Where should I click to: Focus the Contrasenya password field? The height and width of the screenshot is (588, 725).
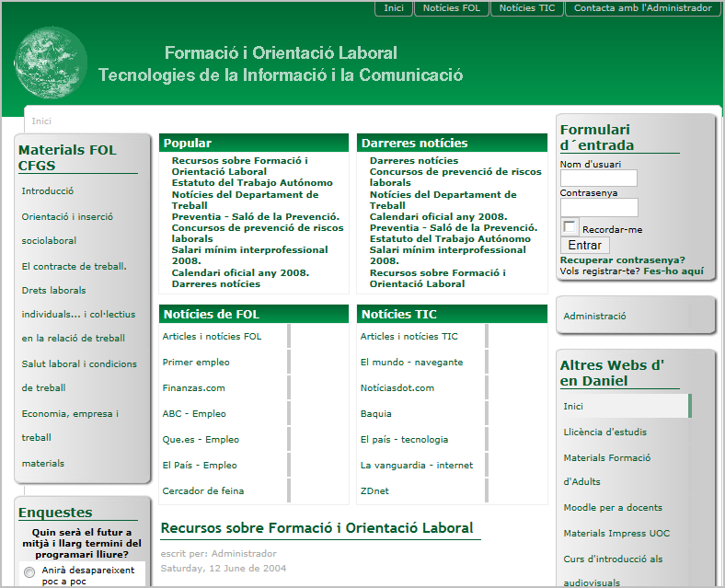[598, 207]
